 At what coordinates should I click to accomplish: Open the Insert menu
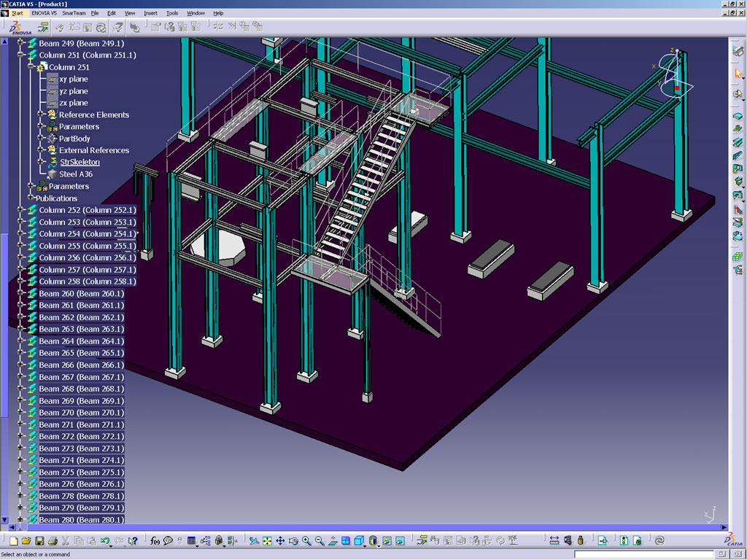pos(150,12)
